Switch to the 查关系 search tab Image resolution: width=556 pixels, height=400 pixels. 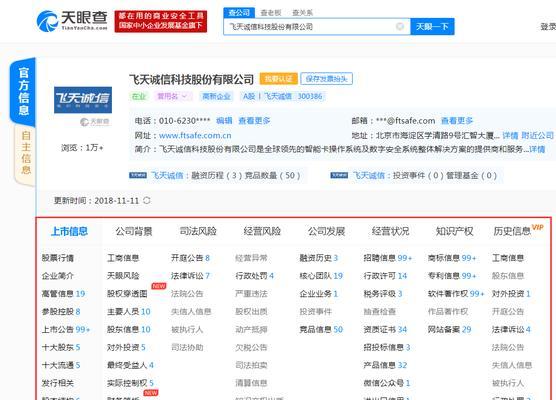(x=302, y=13)
